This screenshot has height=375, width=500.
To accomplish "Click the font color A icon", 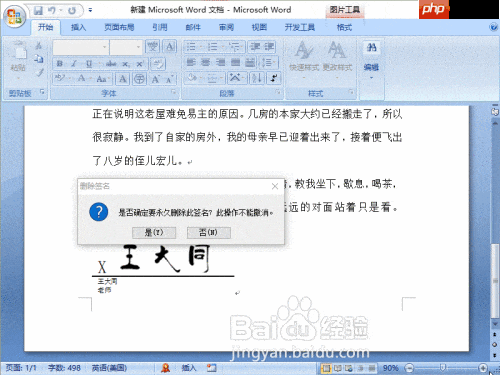I will click(81, 78).
